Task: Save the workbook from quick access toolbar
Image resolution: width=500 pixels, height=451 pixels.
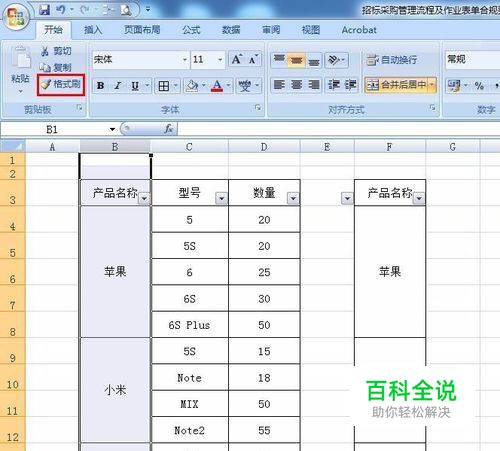Action: pyautogui.click(x=44, y=10)
